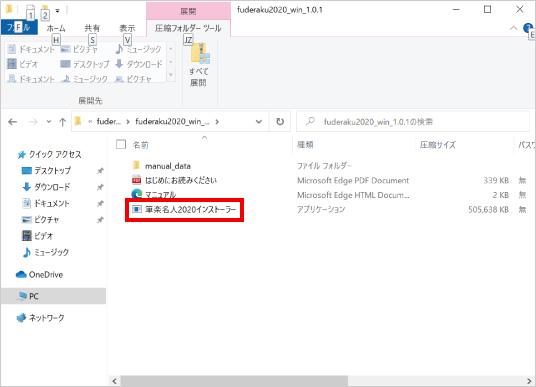Open the recent locations dropdown arrow
Viewport: 536px width, 387px height.
click(x=49, y=122)
